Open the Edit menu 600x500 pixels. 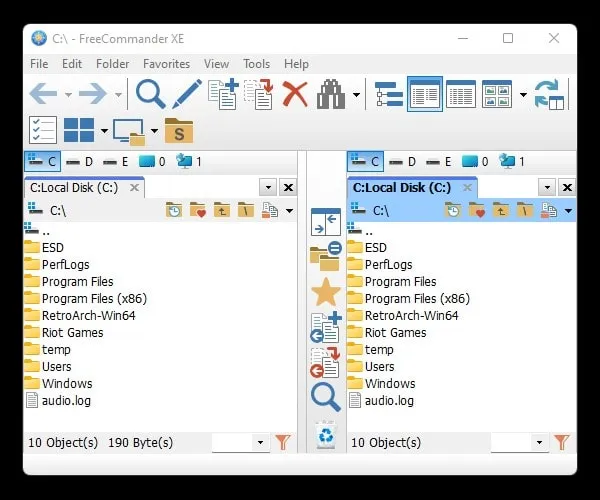point(72,64)
